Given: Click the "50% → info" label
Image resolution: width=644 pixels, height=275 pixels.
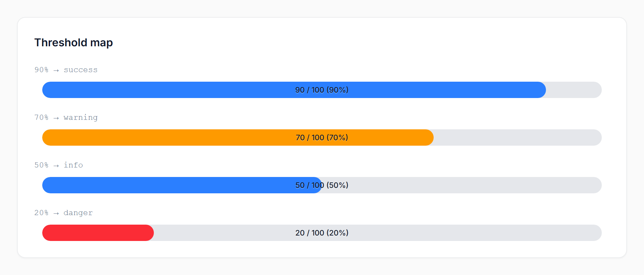Looking at the screenshot, I should pyautogui.click(x=59, y=165).
